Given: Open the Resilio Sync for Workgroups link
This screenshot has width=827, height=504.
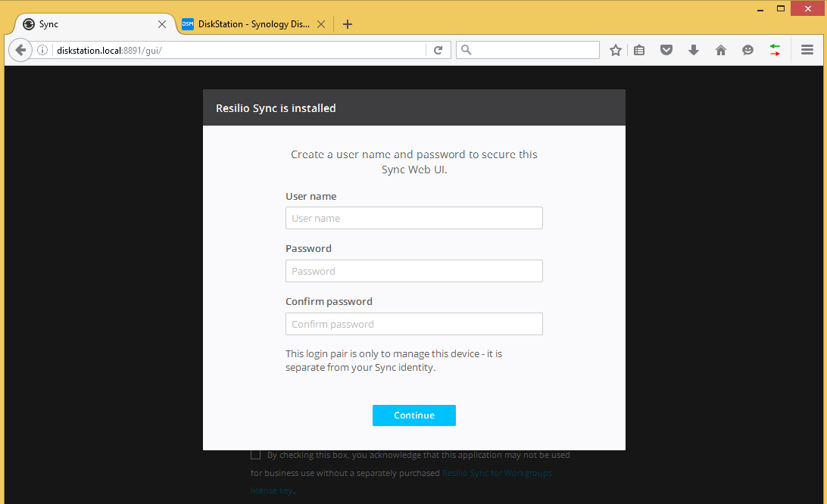Looking at the screenshot, I should [497, 473].
